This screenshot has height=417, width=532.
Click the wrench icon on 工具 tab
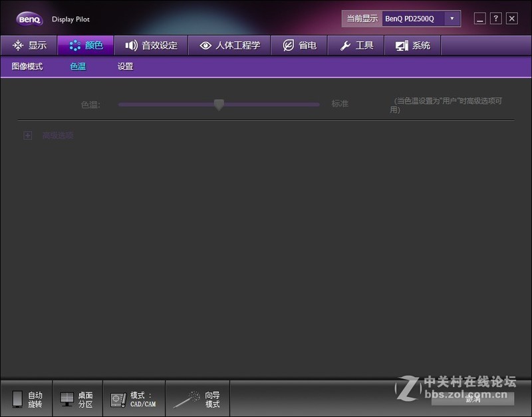[x=348, y=45]
